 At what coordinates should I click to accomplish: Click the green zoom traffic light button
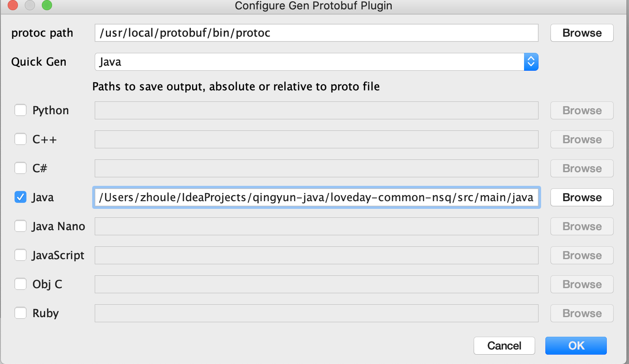47,6
